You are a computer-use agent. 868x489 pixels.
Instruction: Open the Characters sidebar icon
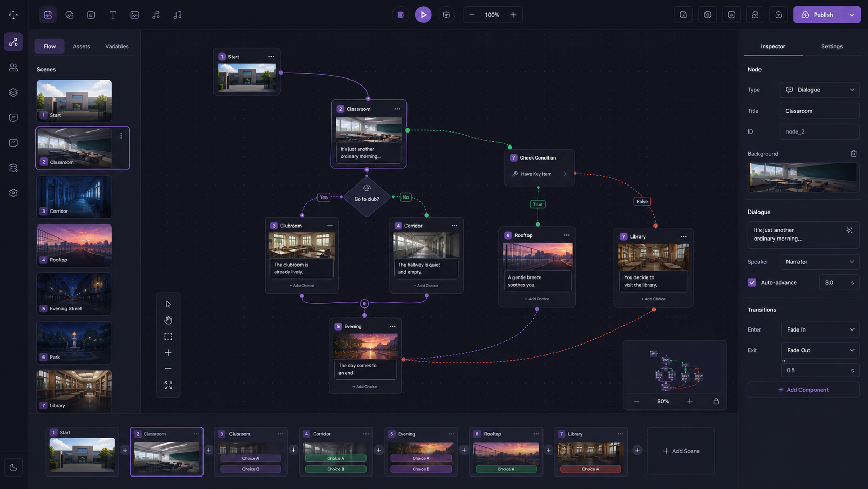coord(13,68)
